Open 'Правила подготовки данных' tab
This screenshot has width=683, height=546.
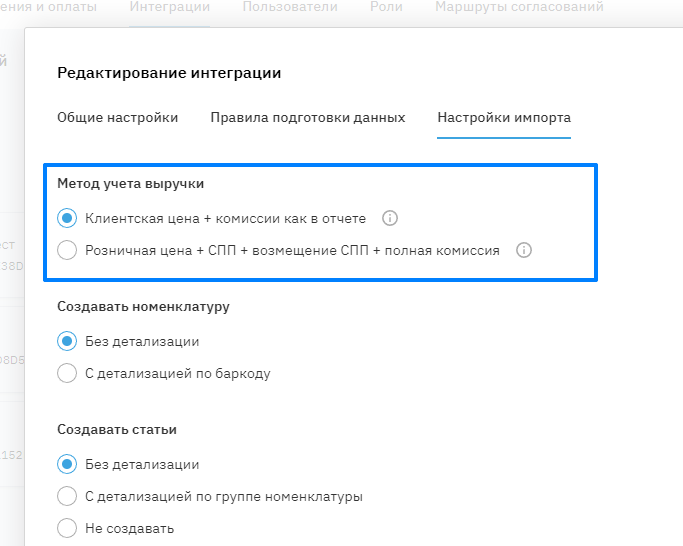(x=308, y=118)
